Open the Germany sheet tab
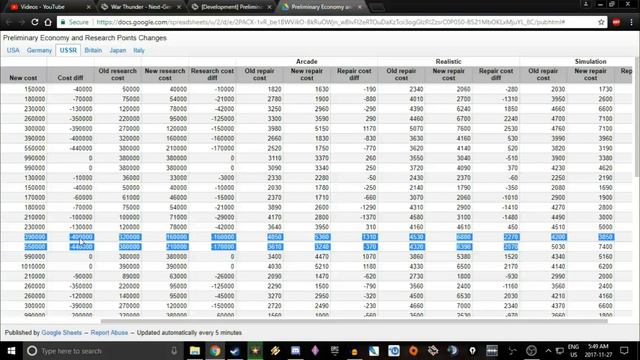This screenshot has height=360, width=640. click(x=39, y=50)
